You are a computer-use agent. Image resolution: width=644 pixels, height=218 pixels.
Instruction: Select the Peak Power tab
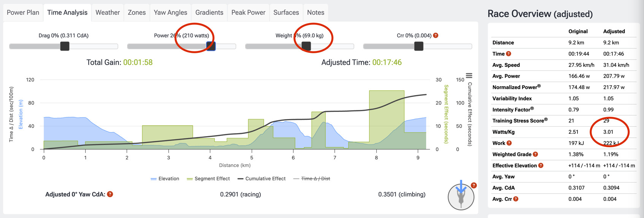coord(248,13)
